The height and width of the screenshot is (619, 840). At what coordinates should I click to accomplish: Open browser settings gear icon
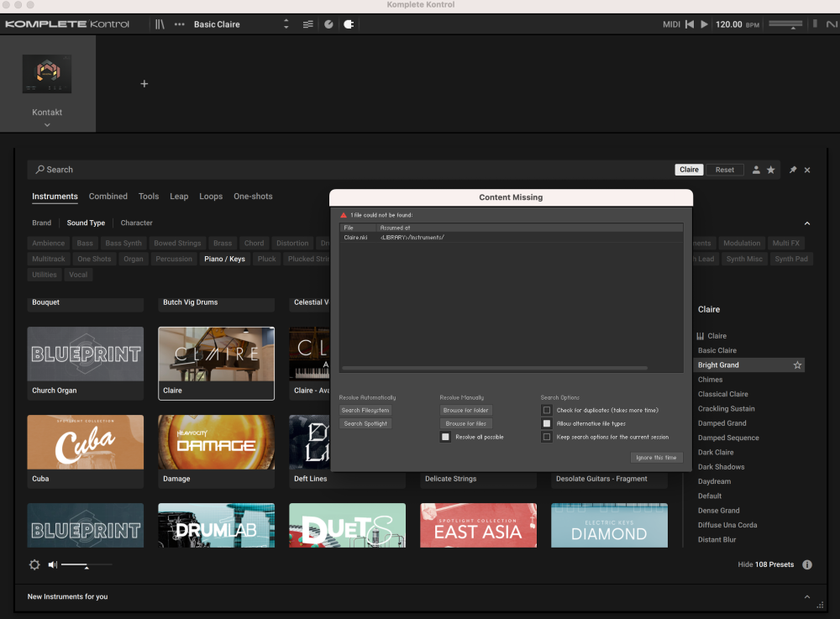[34, 564]
